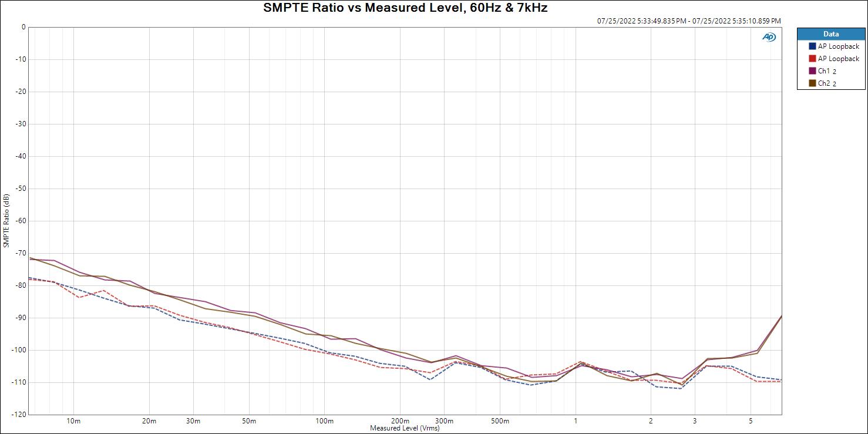Viewport: 868px width, 434px height.
Task: Click the Measured Level (Vrms) axis label
Action: point(405,428)
